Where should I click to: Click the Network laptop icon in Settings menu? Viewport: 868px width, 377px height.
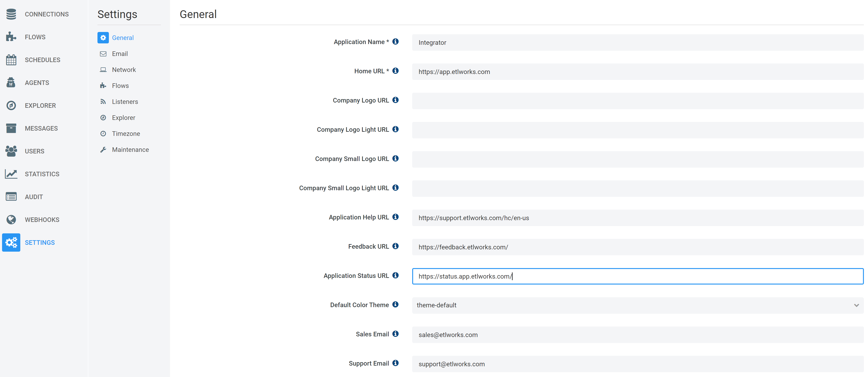pyautogui.click(x=103, y=70)
